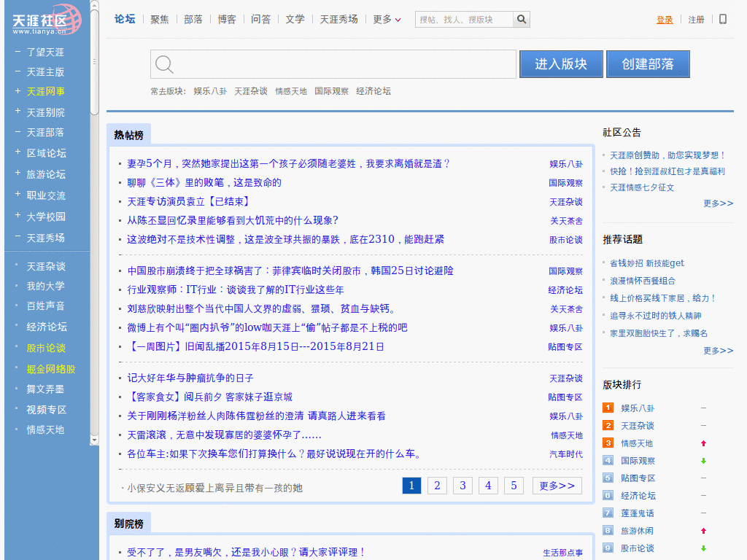Viewport: 747px width, 560px height.
Task: Open 博客 in top navigation
Action: click(227, 20)
